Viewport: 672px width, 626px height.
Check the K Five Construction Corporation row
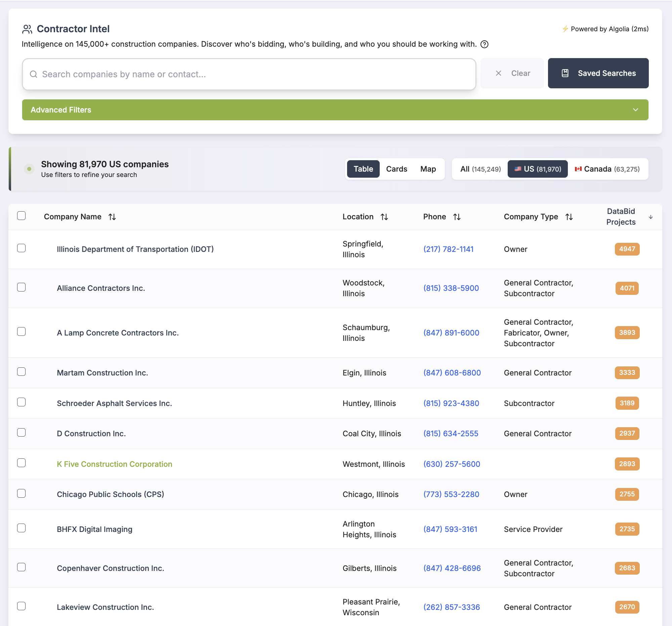click(x=21, y=463)
